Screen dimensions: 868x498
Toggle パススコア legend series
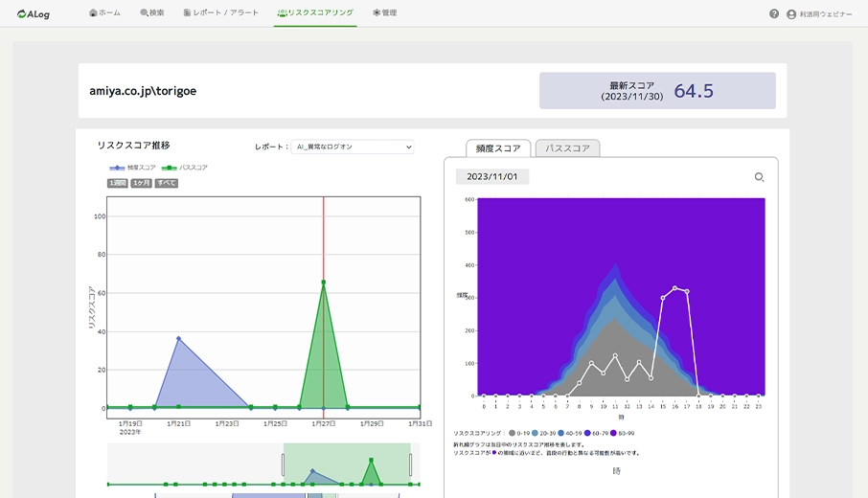184,167
